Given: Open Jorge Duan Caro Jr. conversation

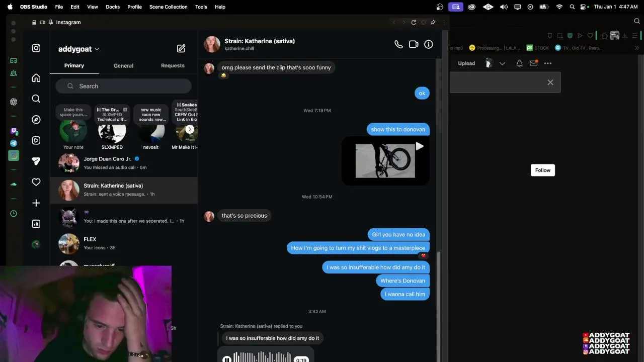Looking at the screenshot, I should coord(124,163).
